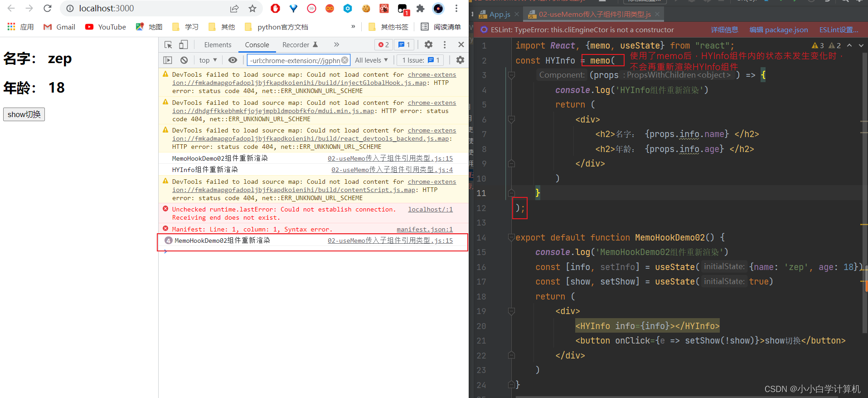This screenshot has height=398, width=868.
Task: Go forward in browser history
Action: point(29,8)
